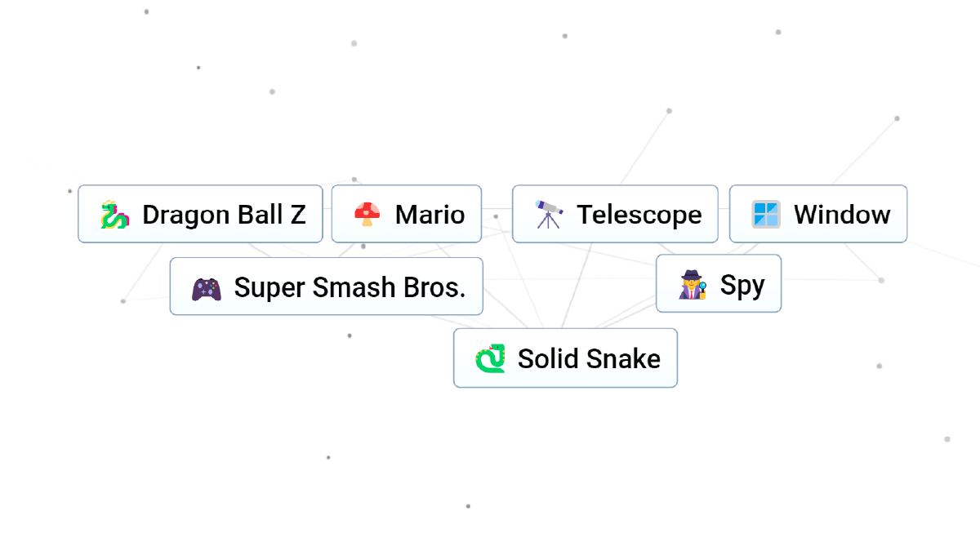Click the telescope icon
Image resolution: width=980 pixels, height=551 pixels.
coord(549,215)
